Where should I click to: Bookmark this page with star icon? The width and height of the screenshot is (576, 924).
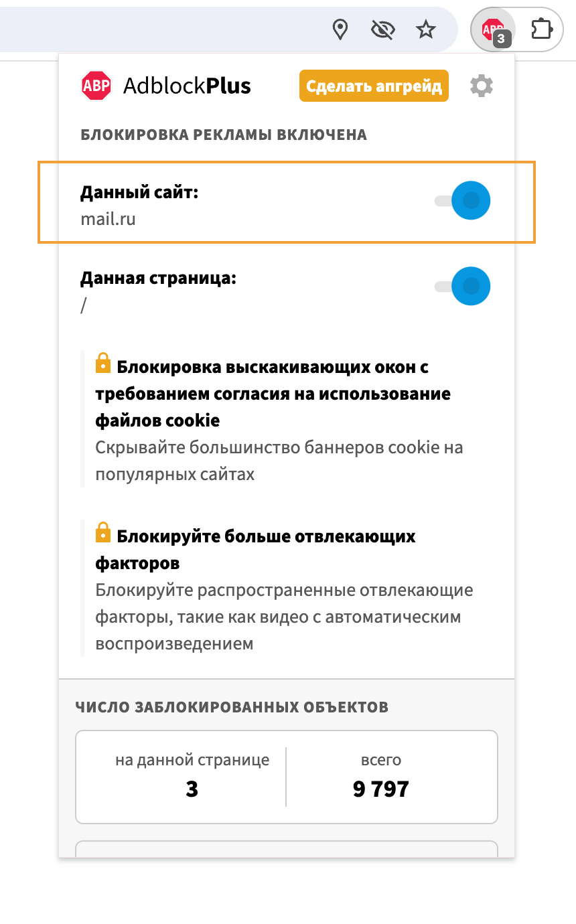[426, 29]
